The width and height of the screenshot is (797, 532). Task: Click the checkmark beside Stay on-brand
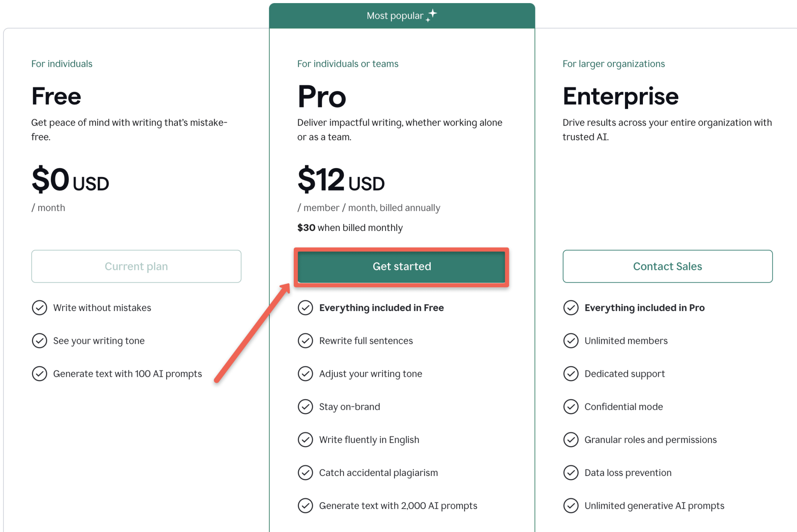click(305, 407)
